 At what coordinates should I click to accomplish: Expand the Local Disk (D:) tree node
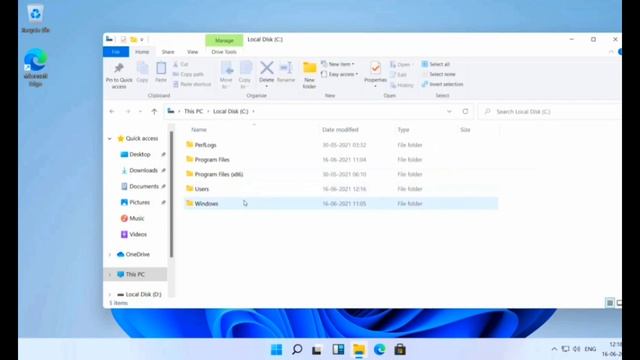tap(110, 294)
